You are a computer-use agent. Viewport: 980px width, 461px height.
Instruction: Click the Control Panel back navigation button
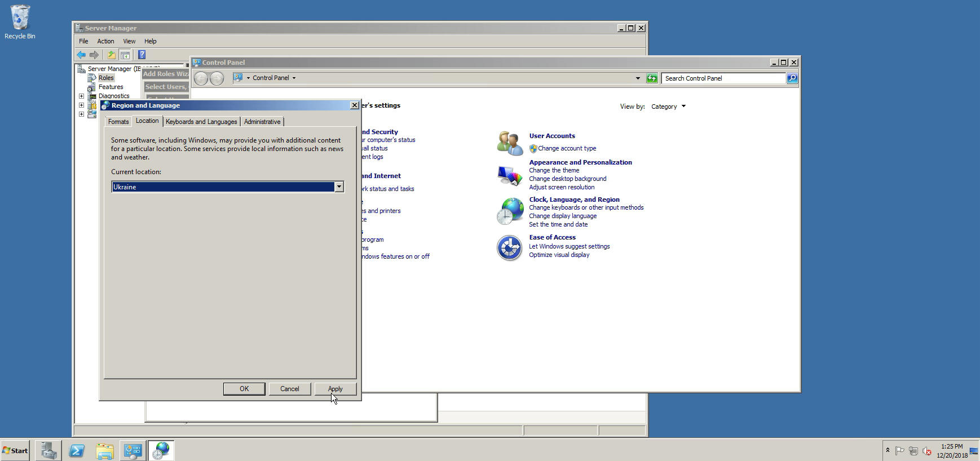(x=201, y=78)
